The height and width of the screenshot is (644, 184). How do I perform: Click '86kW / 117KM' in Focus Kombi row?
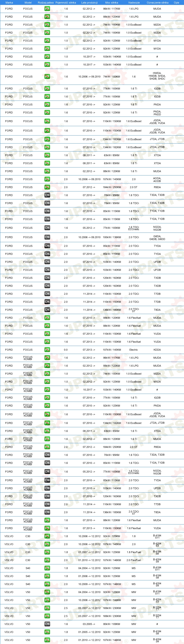tap(112, 358)
